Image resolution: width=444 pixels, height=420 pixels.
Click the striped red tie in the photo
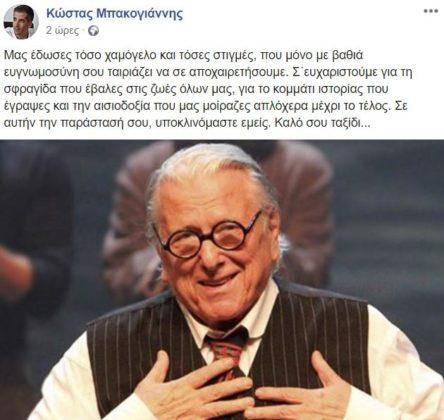coord(229,350)
